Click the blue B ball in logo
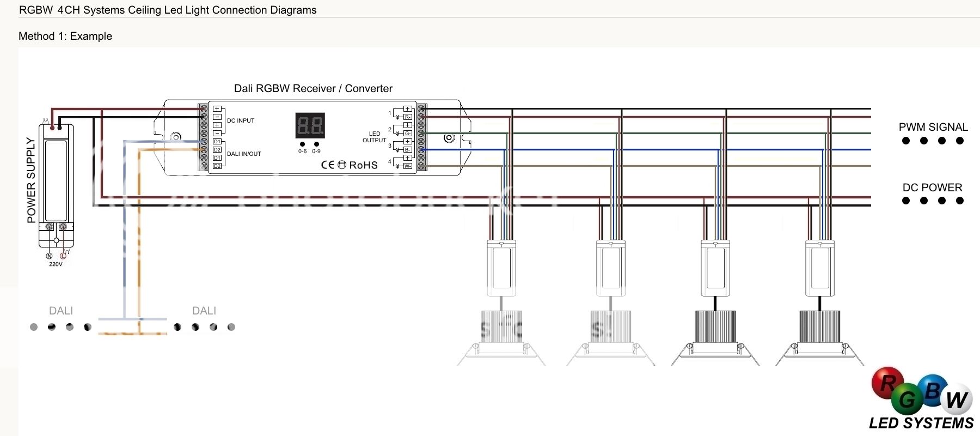The image size is (980, 436). (932, 390)
